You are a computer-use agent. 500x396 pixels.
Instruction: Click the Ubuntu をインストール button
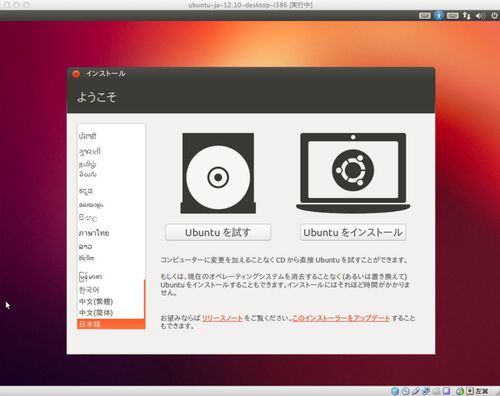[x=353, y=232]
